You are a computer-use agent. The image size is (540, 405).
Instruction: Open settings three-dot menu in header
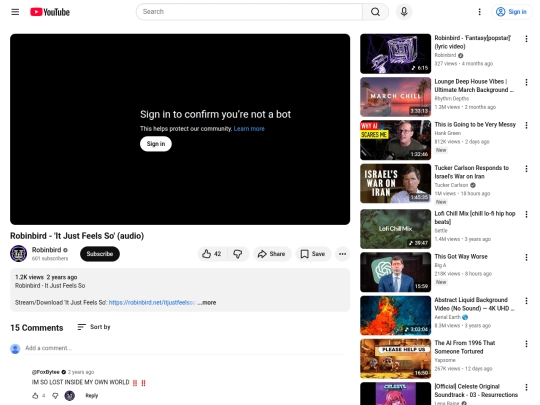(x=479, y=12)
